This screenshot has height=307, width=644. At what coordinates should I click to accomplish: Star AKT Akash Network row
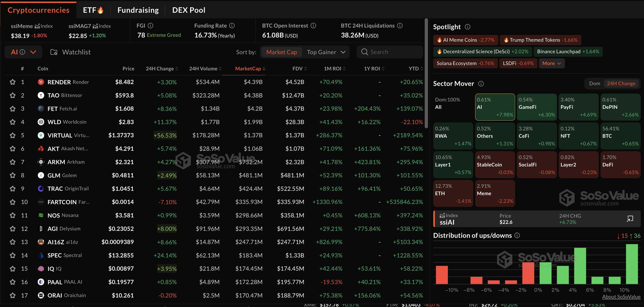(x=12, y=149)
